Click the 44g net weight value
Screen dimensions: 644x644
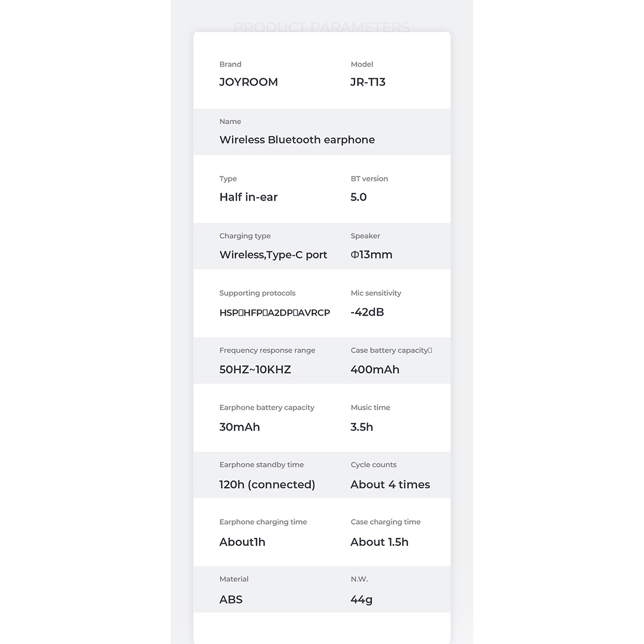(361, 599)
